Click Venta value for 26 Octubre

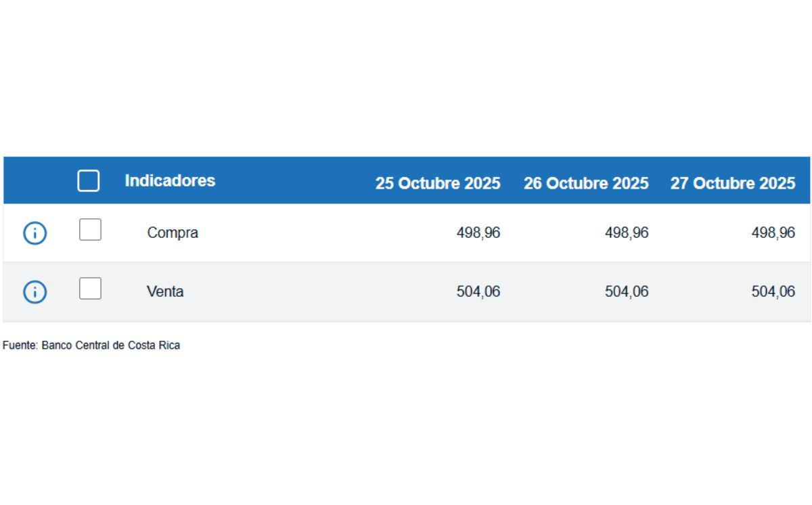[x=627, y=292]
